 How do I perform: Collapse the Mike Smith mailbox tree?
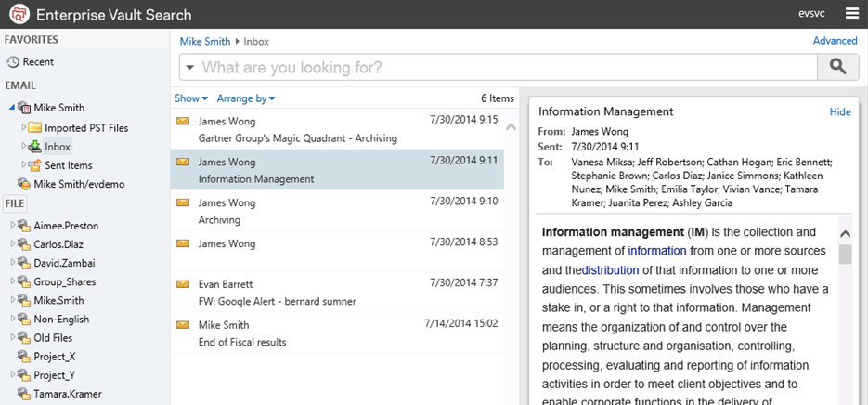(x=10, y=108)
